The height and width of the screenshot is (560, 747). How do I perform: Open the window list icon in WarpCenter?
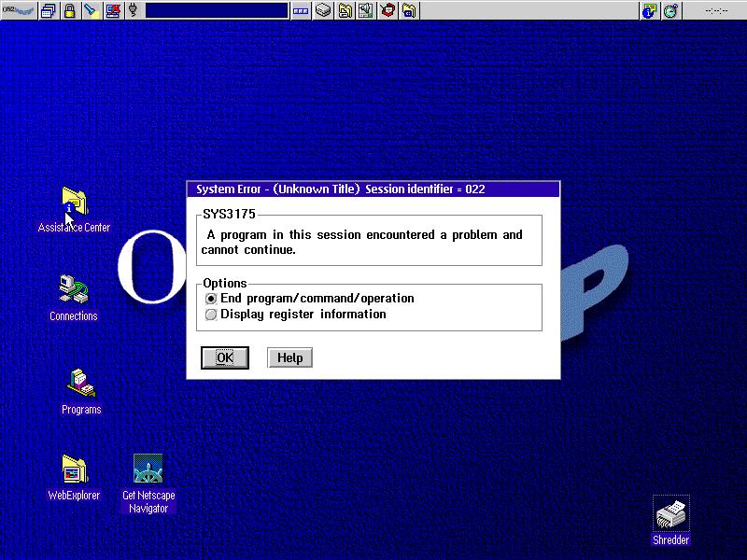click(x=49, y=10)
